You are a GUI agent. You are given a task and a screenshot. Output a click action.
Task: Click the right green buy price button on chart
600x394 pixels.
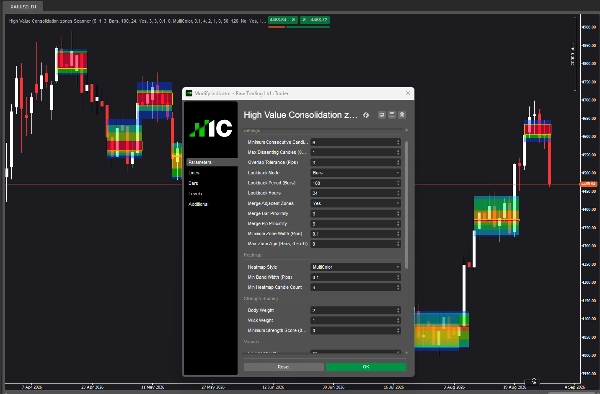(x=315, y=20)
